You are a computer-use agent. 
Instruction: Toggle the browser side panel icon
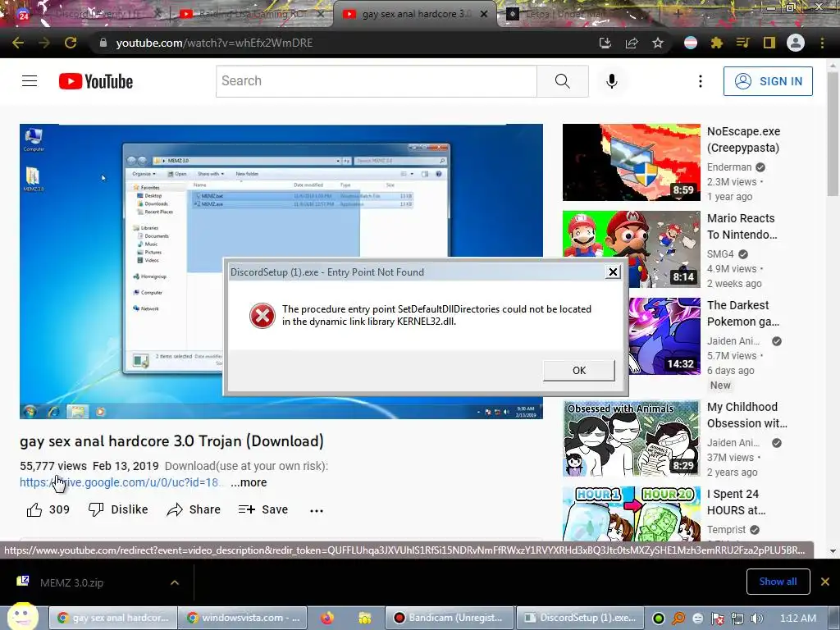pos(769,43)
